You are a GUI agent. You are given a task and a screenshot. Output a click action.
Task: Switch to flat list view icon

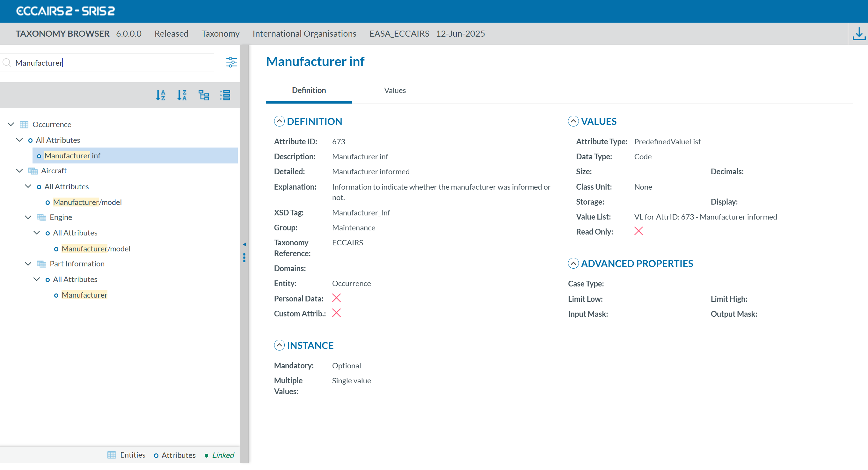pyautogui.click(x=225, y=95)
